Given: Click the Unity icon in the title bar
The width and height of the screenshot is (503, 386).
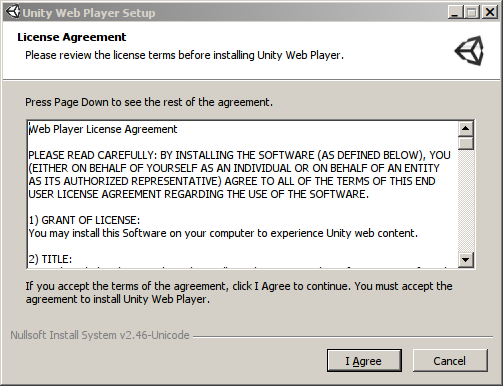Looking at the screenshot, I should pos(13,12).
